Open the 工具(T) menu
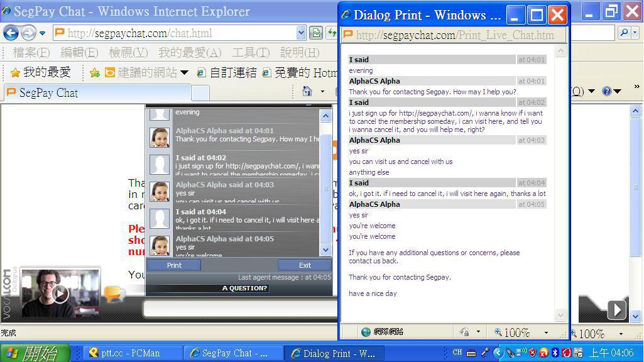644x362 pixels. tap(251, 53)
